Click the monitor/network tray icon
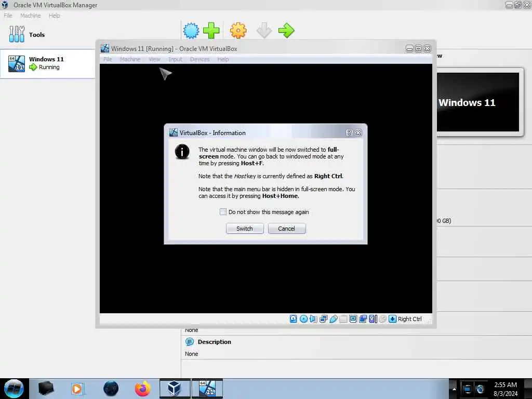The width and height of the screenshot is (532, 399). pos(467,389)
